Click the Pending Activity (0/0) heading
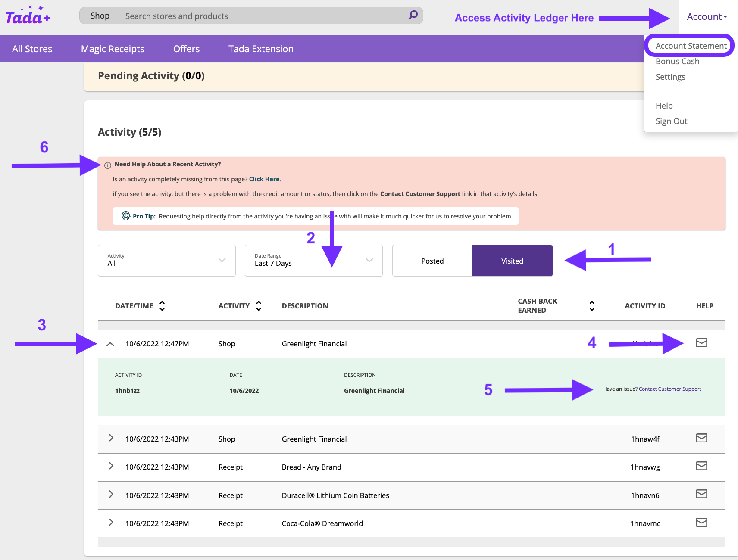This screenshot has width=738, height=560. tap(151, 76)
